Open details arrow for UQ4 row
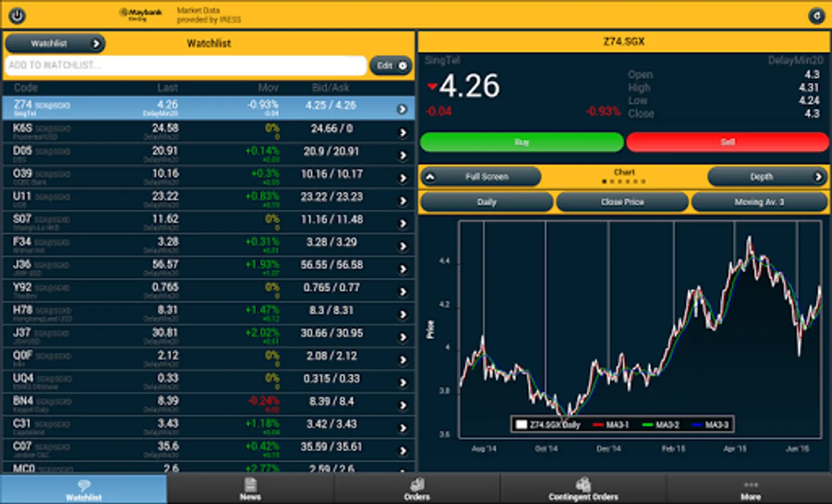 [402, 382]
